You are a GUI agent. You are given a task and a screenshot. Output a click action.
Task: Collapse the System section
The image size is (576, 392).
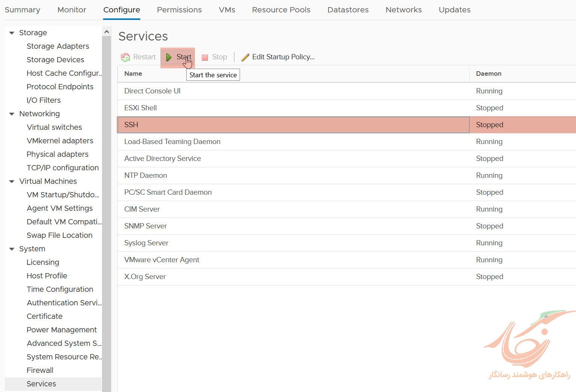pos(12,249)
